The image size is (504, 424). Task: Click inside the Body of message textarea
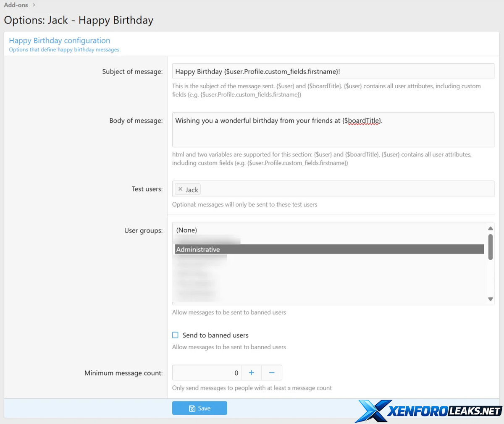pos(333,134)
